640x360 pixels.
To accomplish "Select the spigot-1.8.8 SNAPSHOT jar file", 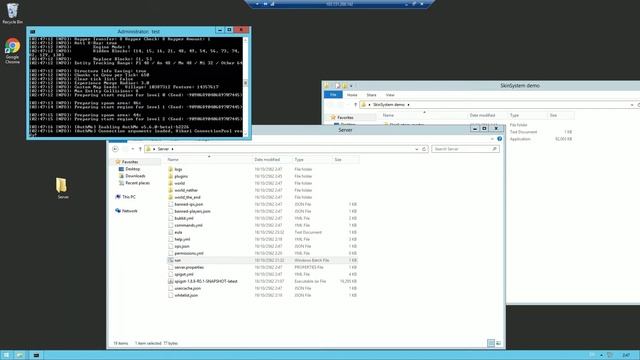I will (x=206, y=281).
